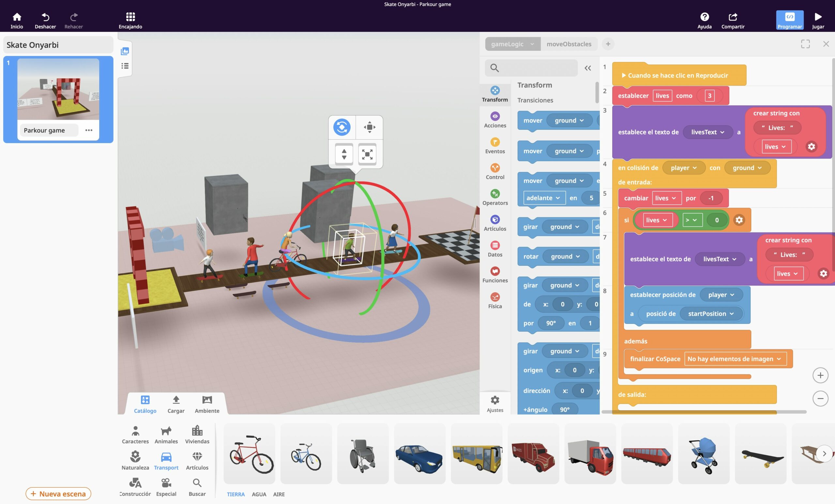Show more catalog items with the right arrow
The image size is (835, 504).
point(824,453)
